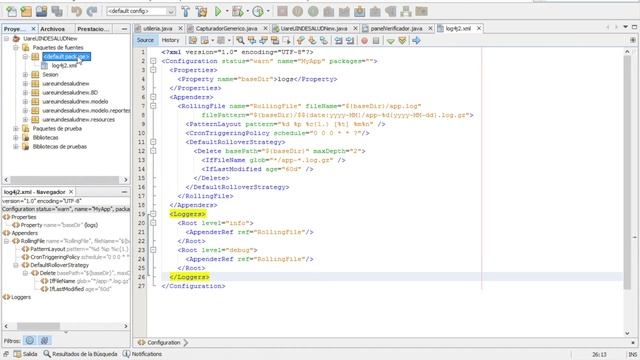The width and height of the screenshot is (640, 360).
Task: Toggle the History view button
Action: click(x=171, y=40)
